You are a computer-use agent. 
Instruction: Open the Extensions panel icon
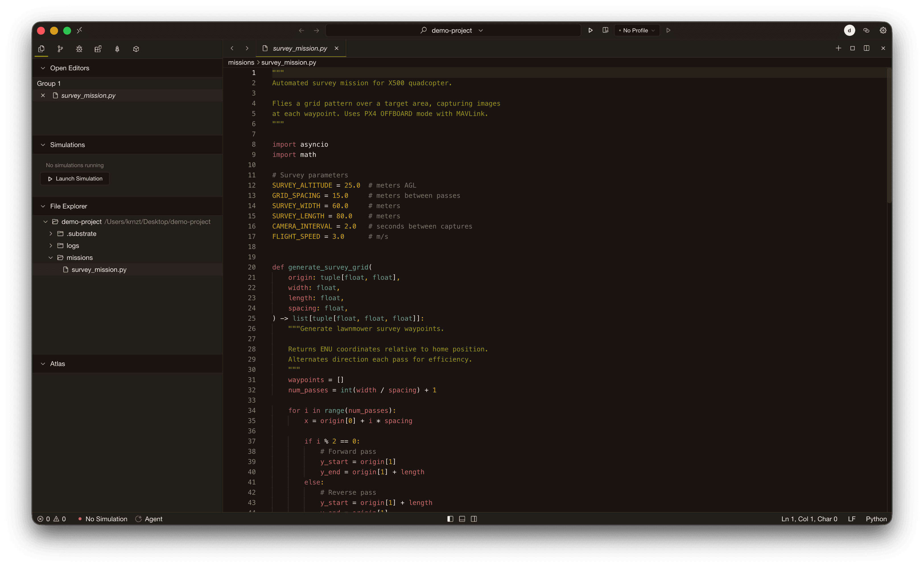pos(98,49)
